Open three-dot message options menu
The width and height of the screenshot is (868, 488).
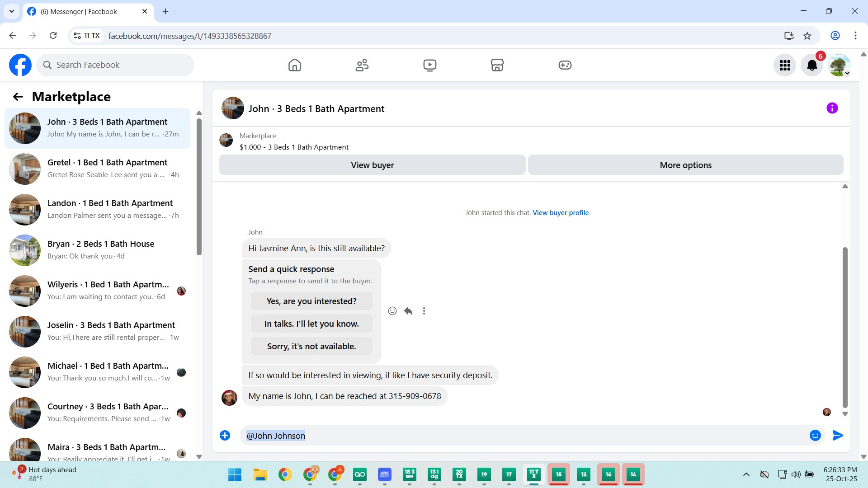424,311
